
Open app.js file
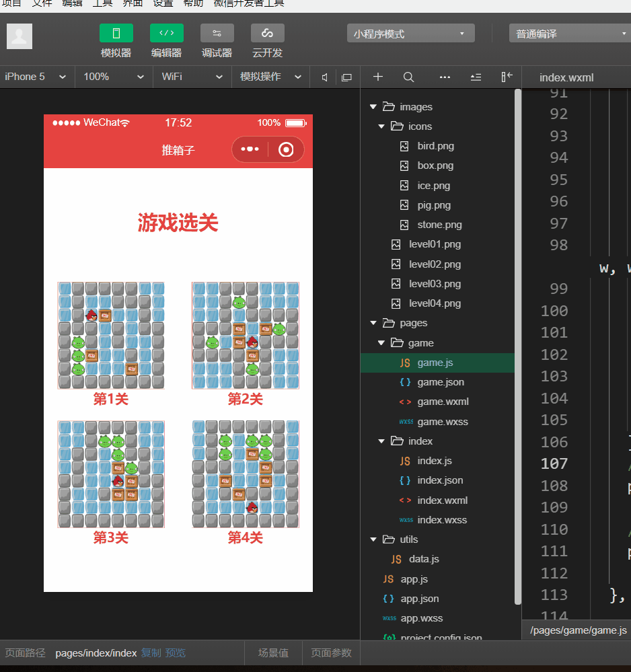pos(414,579)
